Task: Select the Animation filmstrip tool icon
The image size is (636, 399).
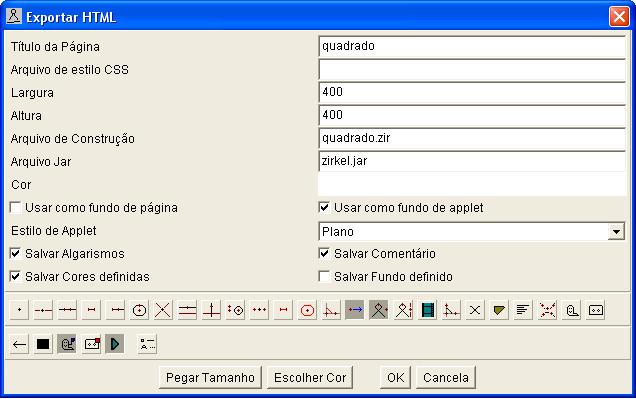Action: coord(427,311)
